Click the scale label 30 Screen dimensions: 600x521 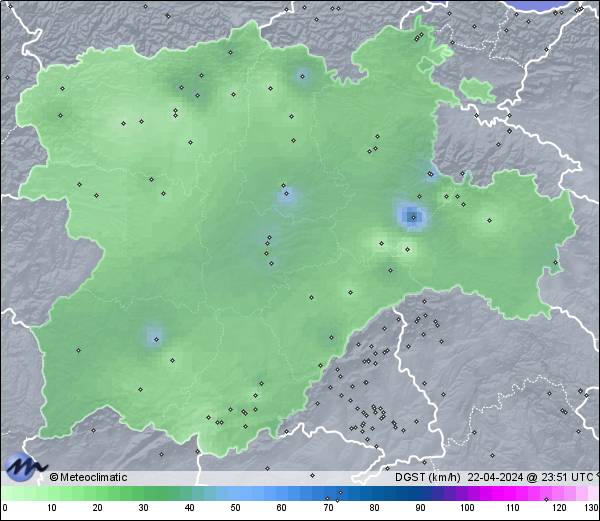pos(143,508)
